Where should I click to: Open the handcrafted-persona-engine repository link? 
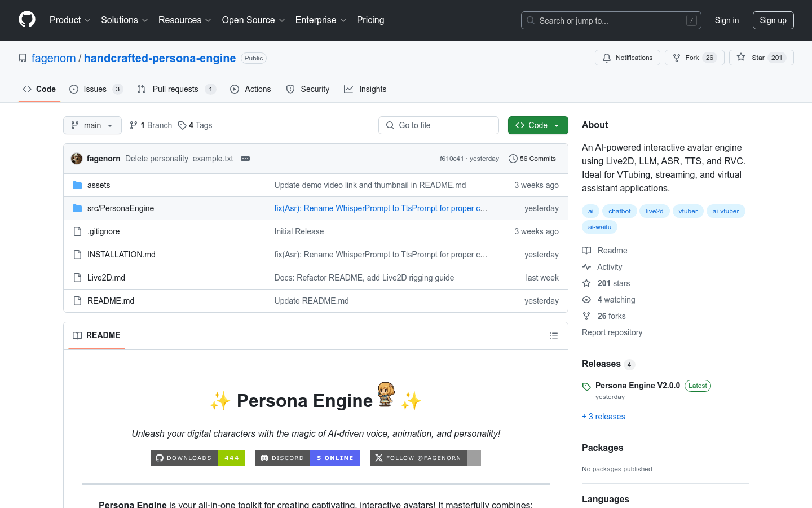160,58
